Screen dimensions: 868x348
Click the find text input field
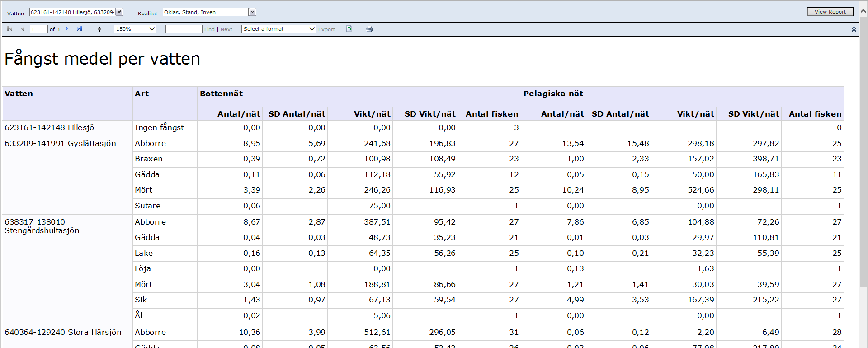click(184, 29)
